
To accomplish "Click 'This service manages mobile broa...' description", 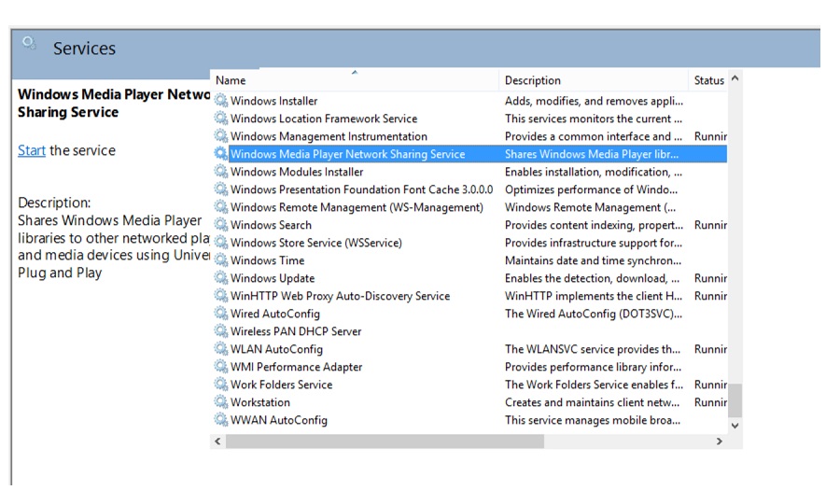I will click(x=593, y=420).
